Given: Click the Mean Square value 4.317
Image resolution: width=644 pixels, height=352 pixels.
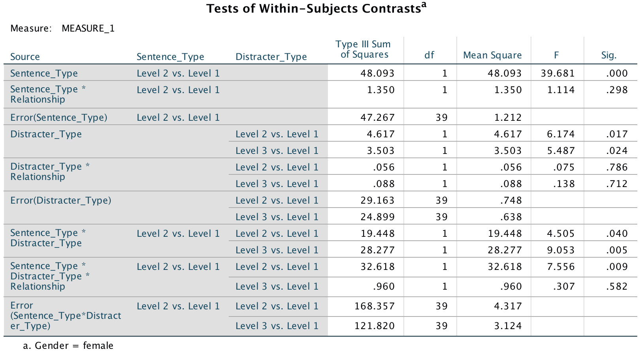Looking at the screenshot, I should 508,306.
